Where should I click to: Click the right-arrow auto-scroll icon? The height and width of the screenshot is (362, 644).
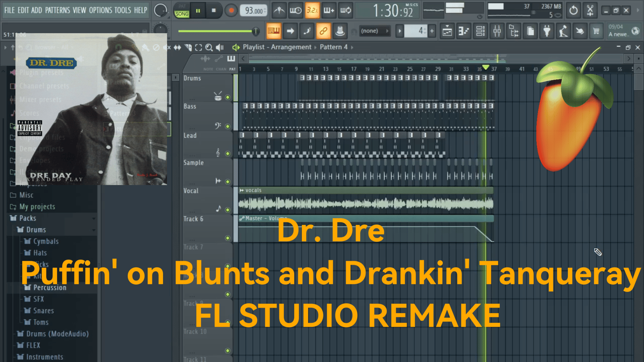(x=290, y=31)
